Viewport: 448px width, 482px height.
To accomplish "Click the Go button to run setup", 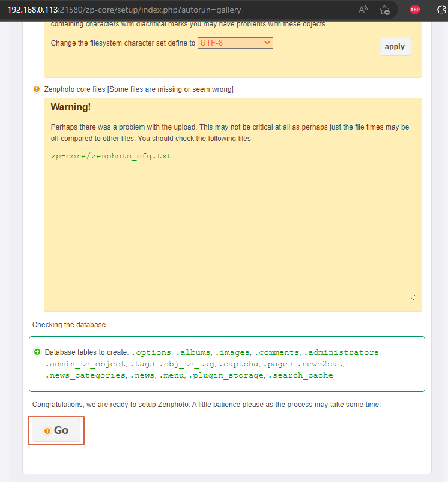I will [x=56, y=430].
